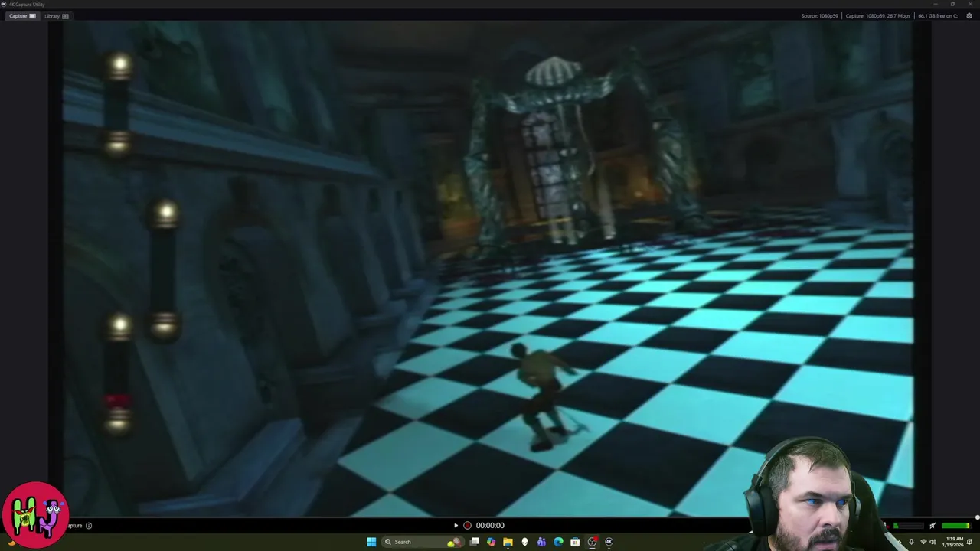Open Task View on the taskbar

coord(475,542)
